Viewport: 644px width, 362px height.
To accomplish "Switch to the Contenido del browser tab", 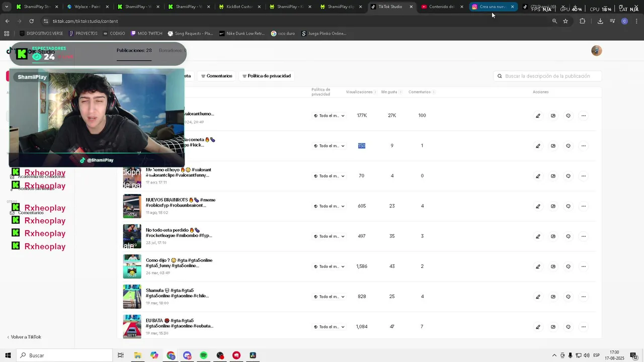I will (442, 7).
